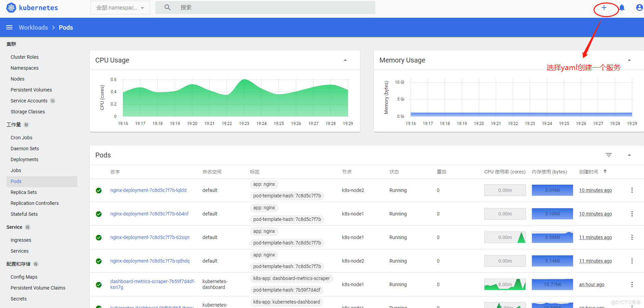Image resolution: width=644 pixels, height=308 pixels.
Task: Open Ingresses in sidebar
Action: [21, 240]
